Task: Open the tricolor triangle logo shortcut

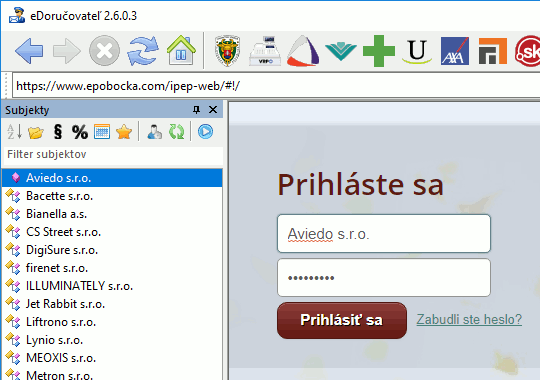Action: tap(303, 51)
